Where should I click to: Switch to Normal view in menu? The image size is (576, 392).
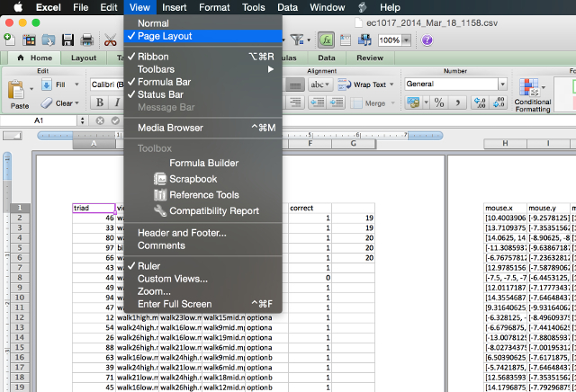coord(202,23)
